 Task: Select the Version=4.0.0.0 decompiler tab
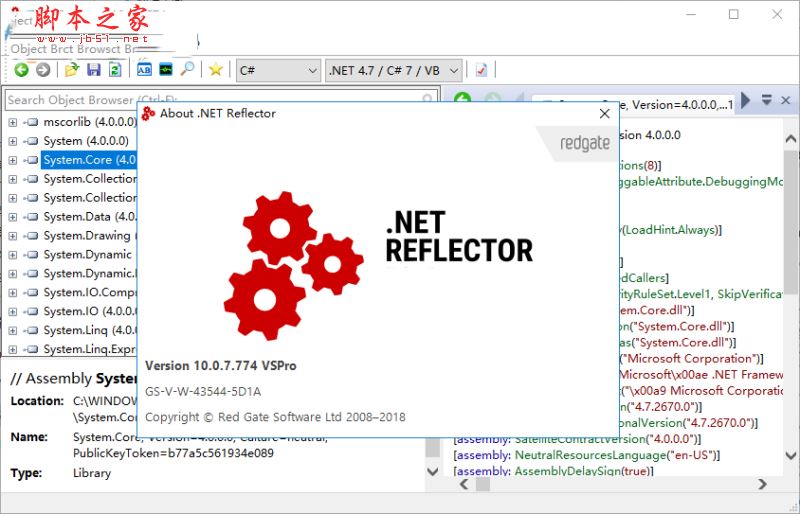(x=633, y=105)
